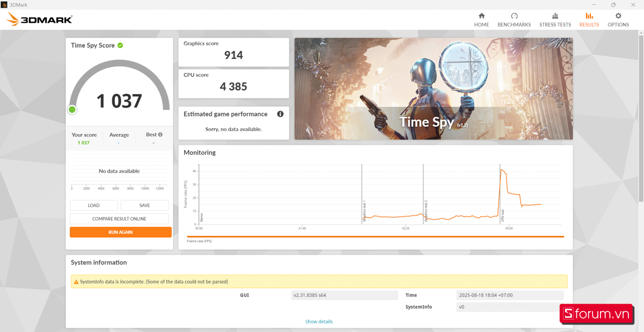
Task: Click the yellow SystemInfo warning icon
Action: pyautogui.click(x=76, y=282)
